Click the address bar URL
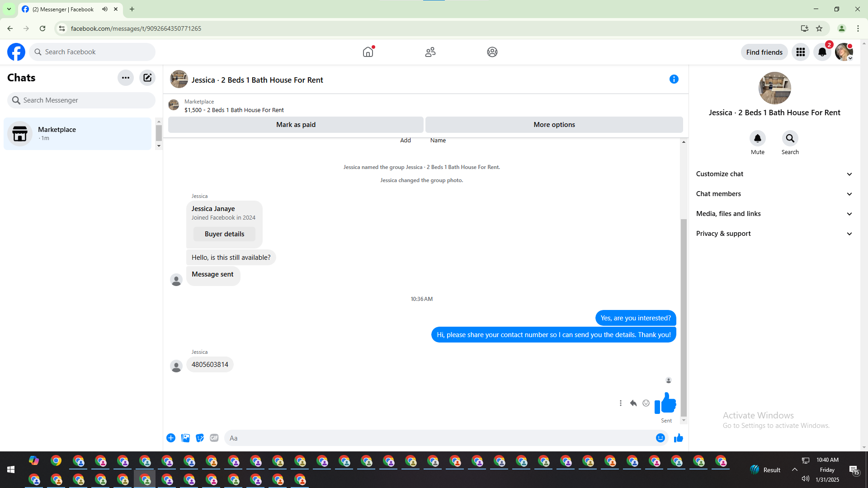This screenshot has height=488, width=868. click(x=136, y=28)
